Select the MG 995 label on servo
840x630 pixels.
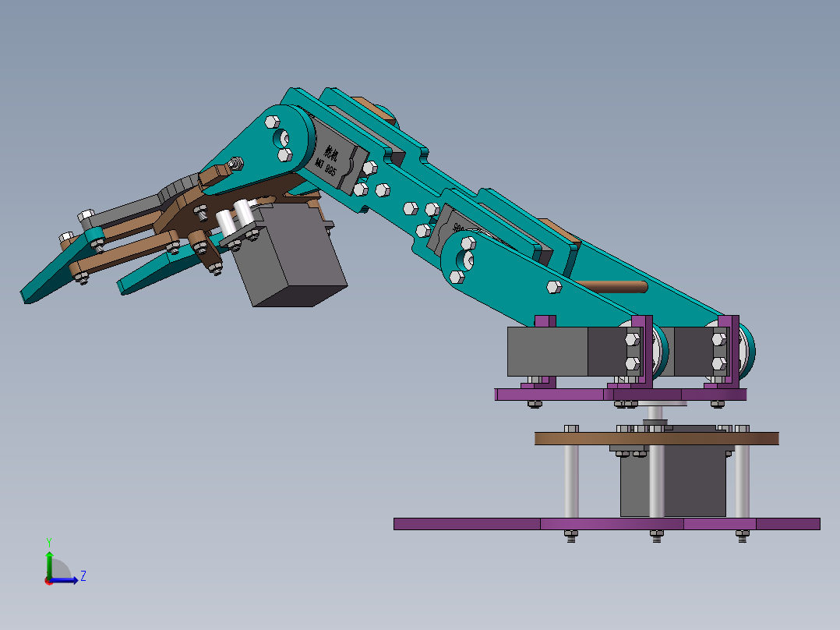(x=325, y=167)
